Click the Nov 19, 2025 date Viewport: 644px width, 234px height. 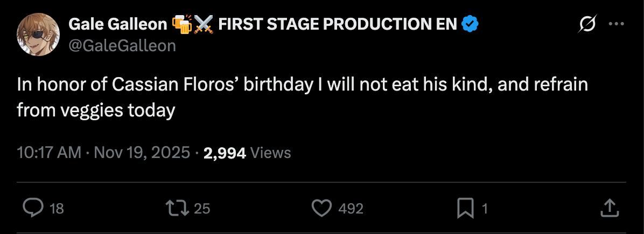[142, 153]
